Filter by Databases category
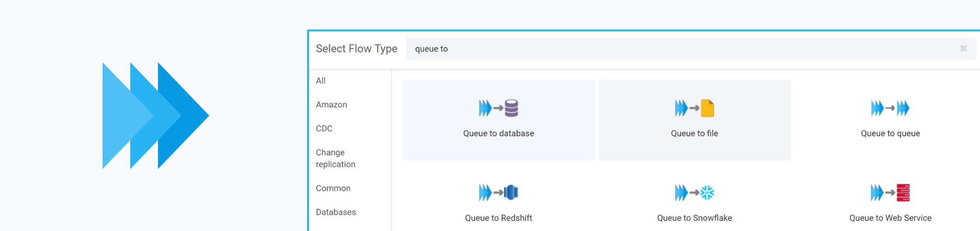The width and height of the screenshot is (980, 231). (x=336, y=213)
